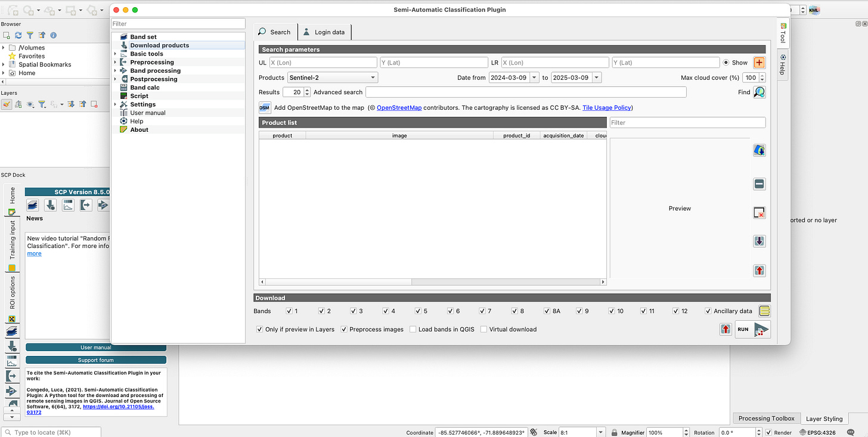The height and width of the screenshot is (437, 868).
Task: Expand the /Volumes browser item
Action: 4,48
